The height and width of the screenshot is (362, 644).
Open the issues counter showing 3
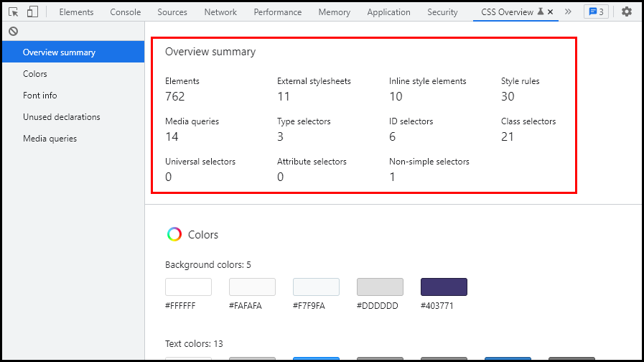click(596, 12)
